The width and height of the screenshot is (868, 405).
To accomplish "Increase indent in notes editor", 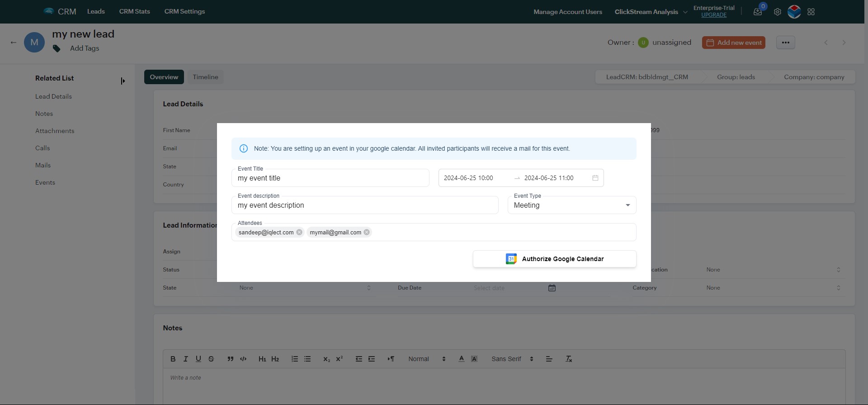I will pos(372,359).
